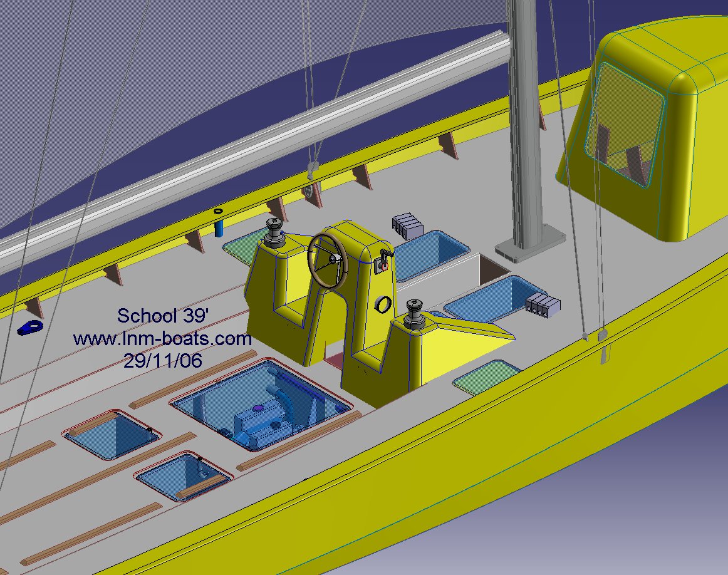Select the window of the yellow dodger
728x575 pixels.
[625, 125]
